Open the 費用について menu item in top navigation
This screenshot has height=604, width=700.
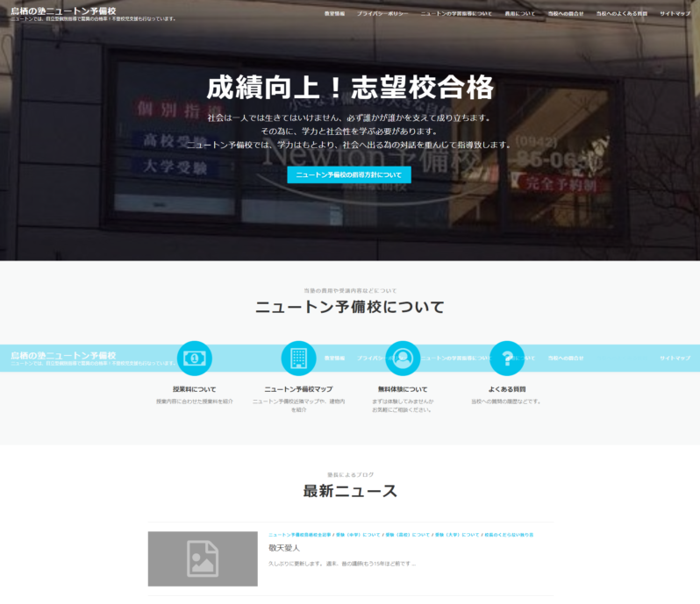(520, 15)
